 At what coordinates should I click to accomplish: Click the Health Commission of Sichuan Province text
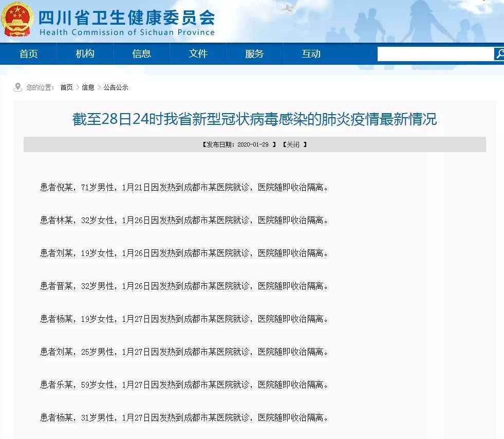tap(127, 32)
